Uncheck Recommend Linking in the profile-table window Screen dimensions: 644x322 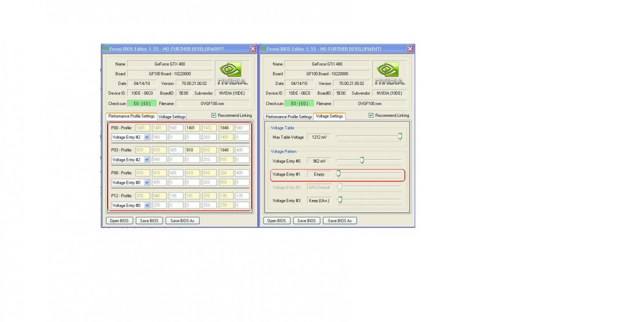[x=214, y=115]
